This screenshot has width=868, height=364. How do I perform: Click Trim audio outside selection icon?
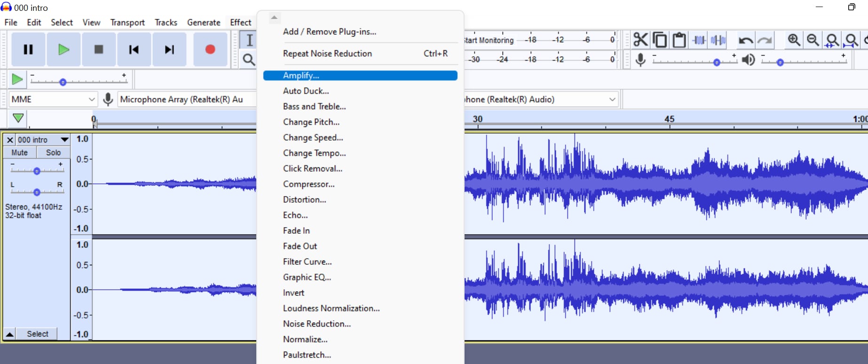coord(699,40)
